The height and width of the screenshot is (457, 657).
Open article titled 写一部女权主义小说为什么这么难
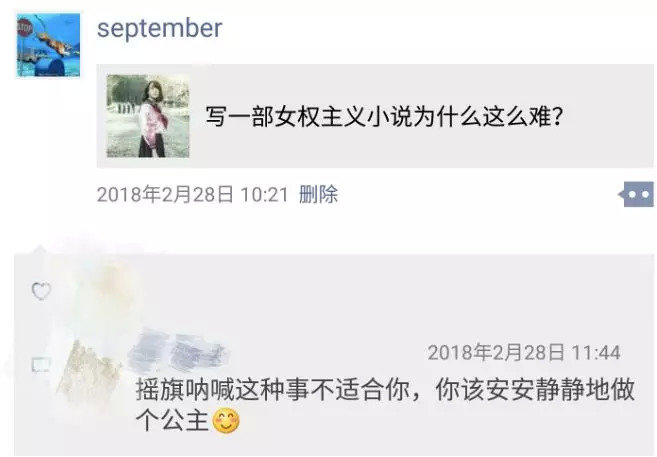[383, 116]
